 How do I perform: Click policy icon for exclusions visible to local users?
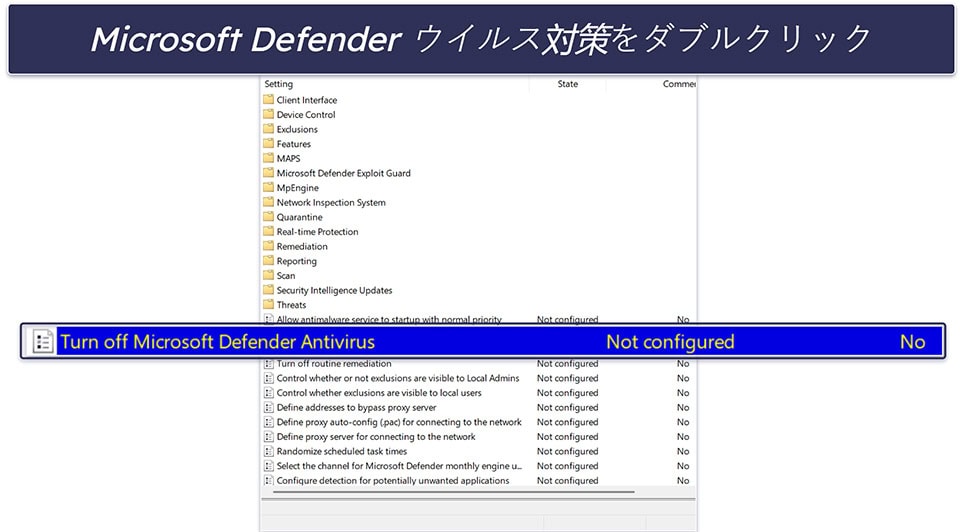(268, 393)
